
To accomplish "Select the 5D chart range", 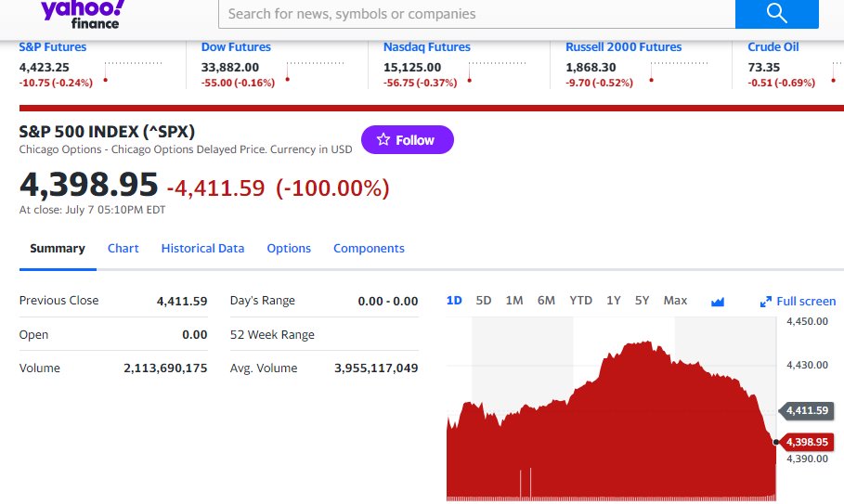I will click(484, 301).
